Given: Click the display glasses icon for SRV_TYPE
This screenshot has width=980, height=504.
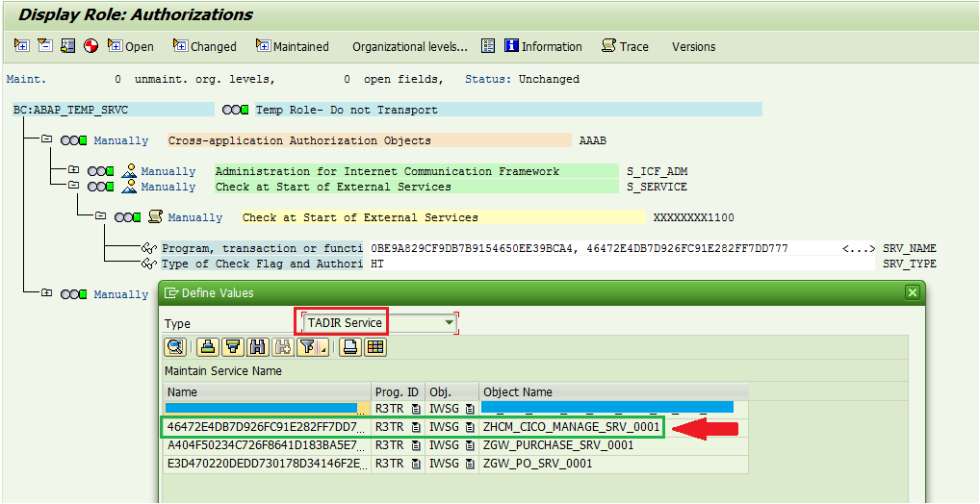Looking at the screenshot, I should pyautogui.click(x=149, y=264).
